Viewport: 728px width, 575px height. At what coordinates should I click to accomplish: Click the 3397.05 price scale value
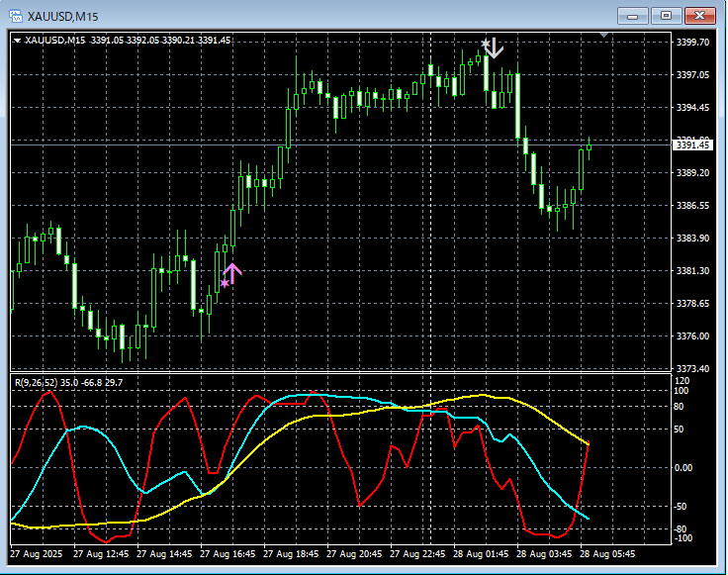(x=692, y=75)
